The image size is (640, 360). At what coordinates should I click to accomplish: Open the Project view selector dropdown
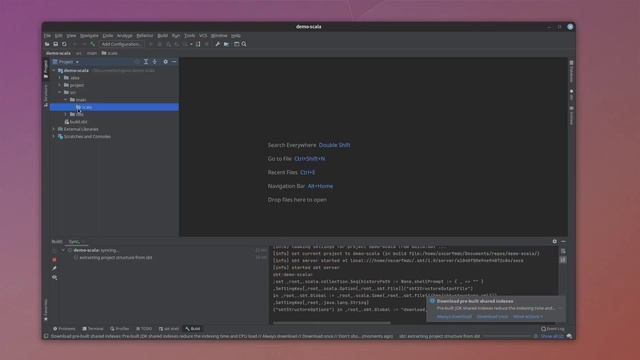click(66, 62)
